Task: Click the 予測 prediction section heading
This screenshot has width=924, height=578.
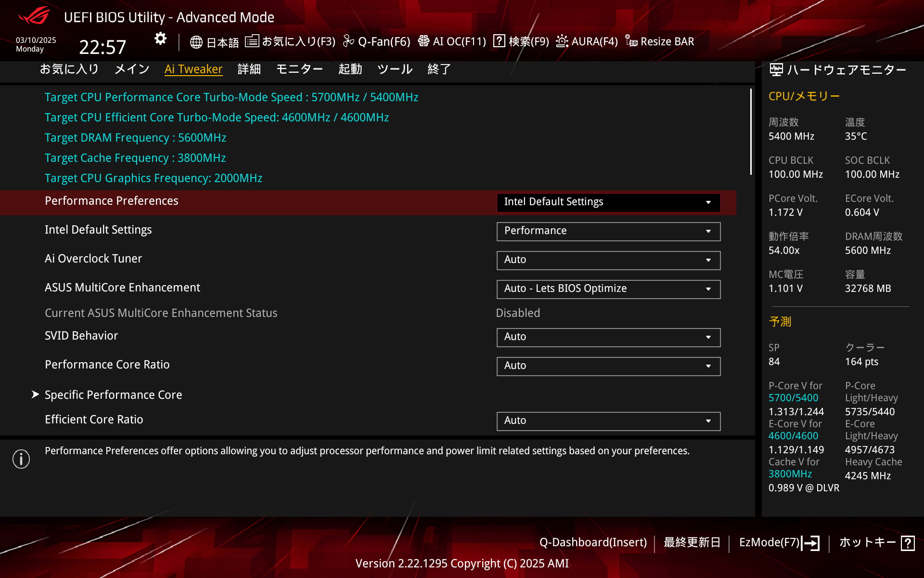Action: (x=780, y=322)
